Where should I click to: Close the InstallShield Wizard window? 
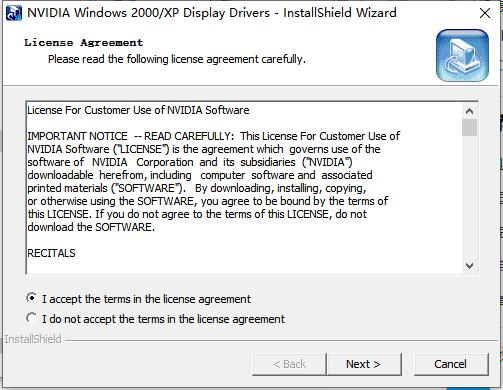(x=485, y=13)
